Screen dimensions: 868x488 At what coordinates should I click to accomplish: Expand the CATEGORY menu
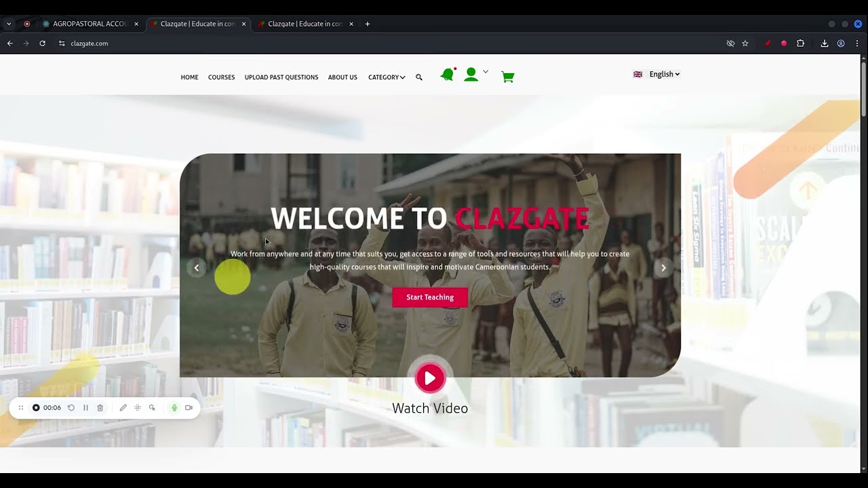point(387,77)
